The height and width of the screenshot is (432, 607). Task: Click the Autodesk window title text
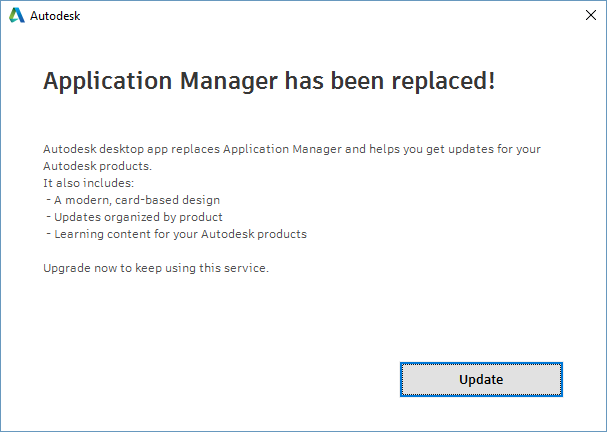pyautogui.click(x=55, y=16)
